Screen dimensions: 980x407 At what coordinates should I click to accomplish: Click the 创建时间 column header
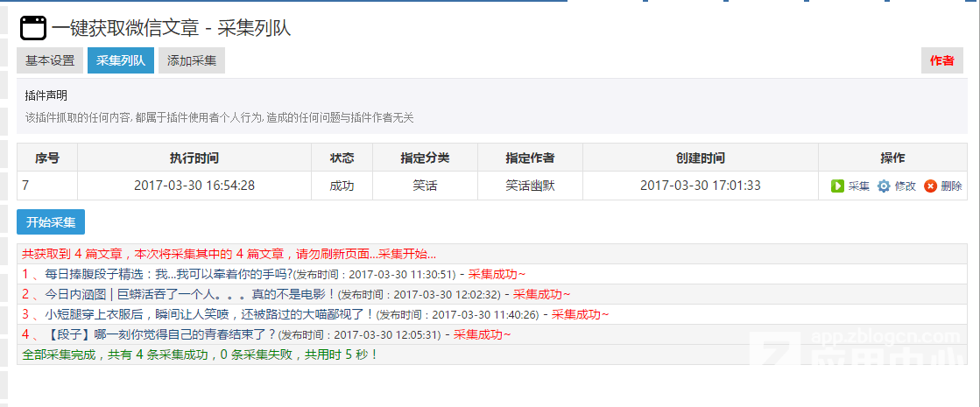click(x=700, y=158)
